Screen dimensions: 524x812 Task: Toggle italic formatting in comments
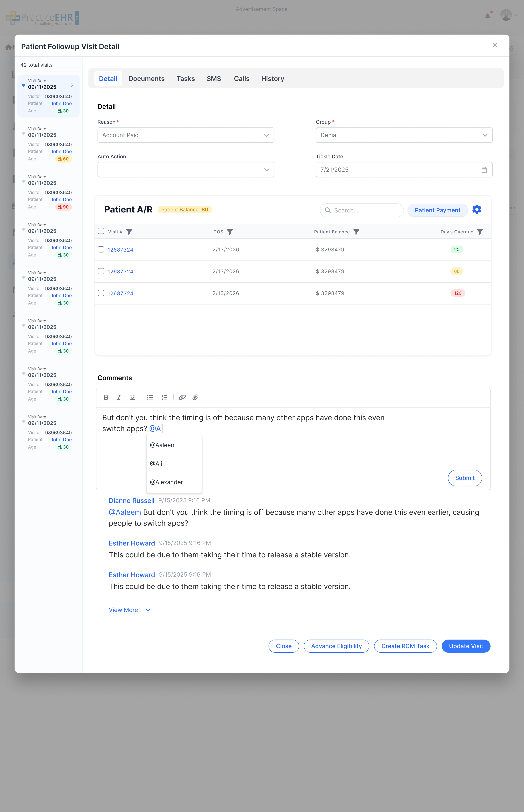(119, 397)
